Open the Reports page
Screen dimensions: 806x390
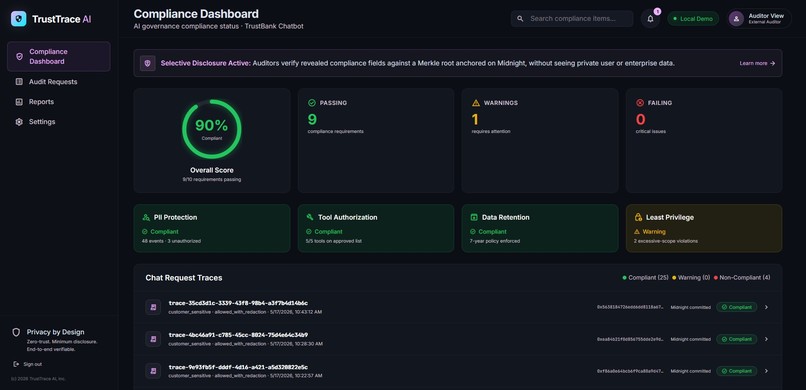coord(59,102)
